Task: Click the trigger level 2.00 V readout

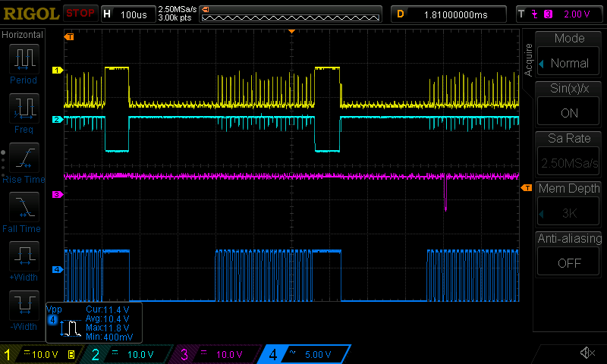Action: (577, 14)
